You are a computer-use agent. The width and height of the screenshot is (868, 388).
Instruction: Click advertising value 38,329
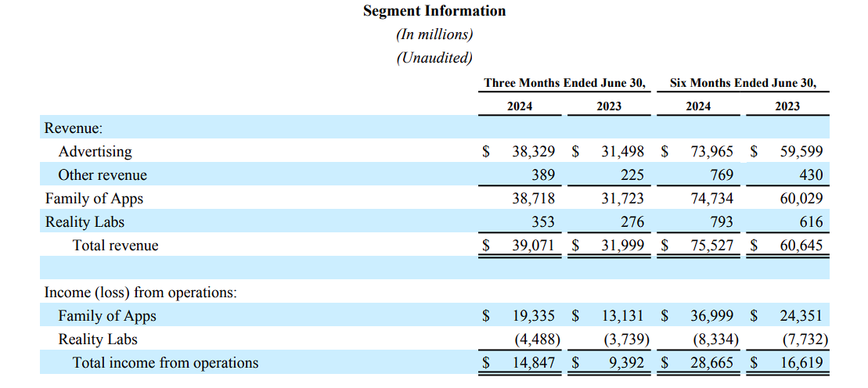coord(534,152)
